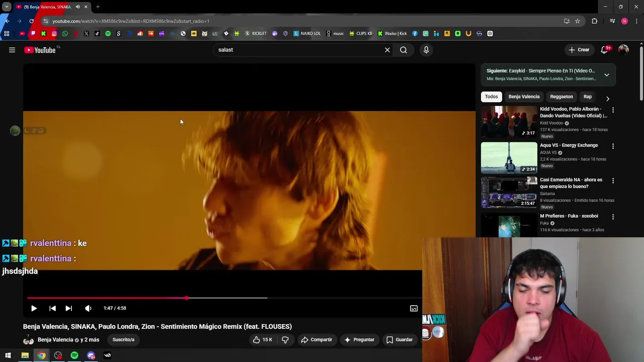Screen dimensions: 644x362
Task: Open the tab search dropdown arrow
Action: [x=7, y=7]
